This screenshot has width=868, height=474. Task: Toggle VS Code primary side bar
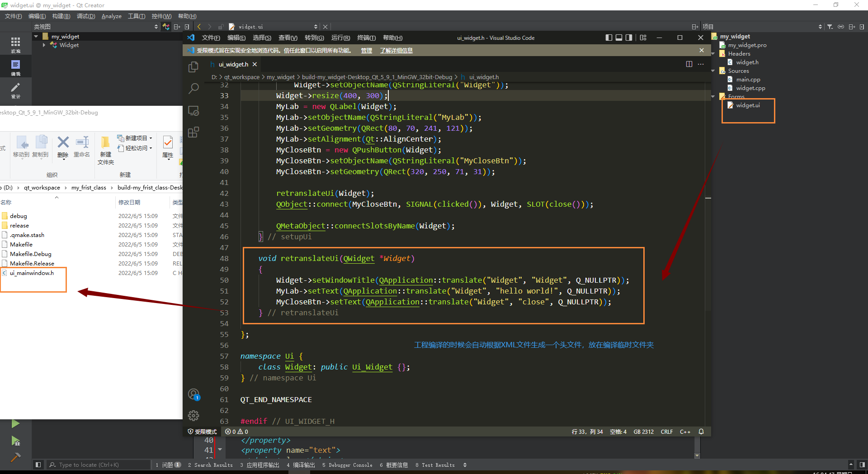coord(609,38)
